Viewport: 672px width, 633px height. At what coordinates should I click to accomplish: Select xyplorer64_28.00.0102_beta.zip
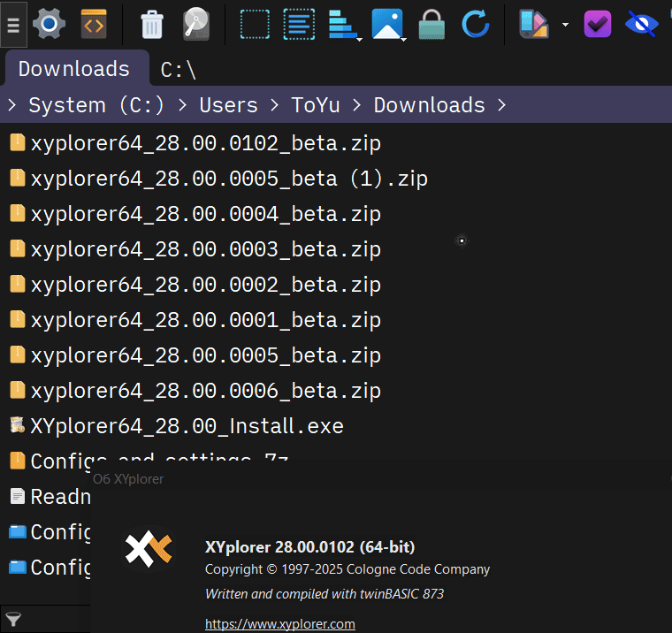[206, 143]
